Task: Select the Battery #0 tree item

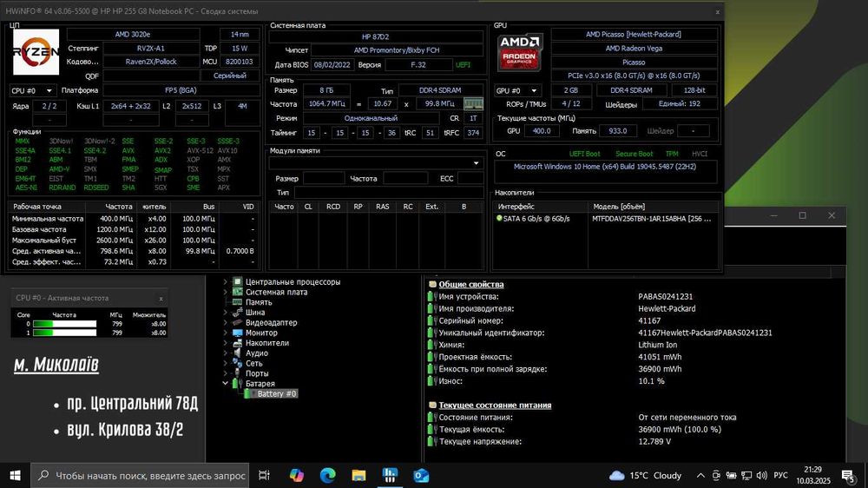Action: coord(277,394)
